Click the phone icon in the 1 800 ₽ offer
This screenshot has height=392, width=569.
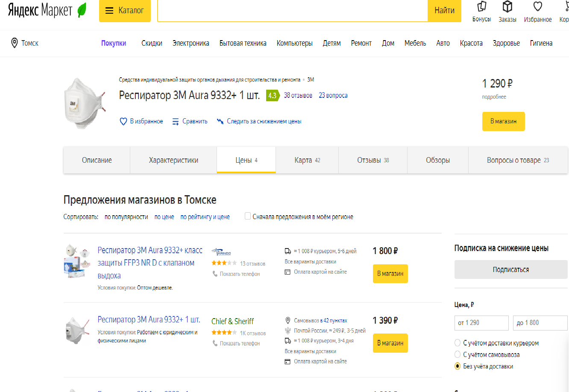click(x=215, y=274)
